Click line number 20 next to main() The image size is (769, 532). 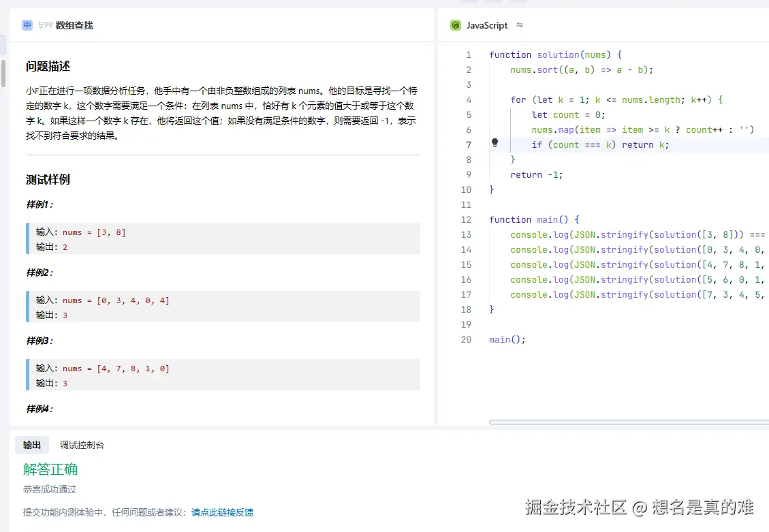[466, 339]
